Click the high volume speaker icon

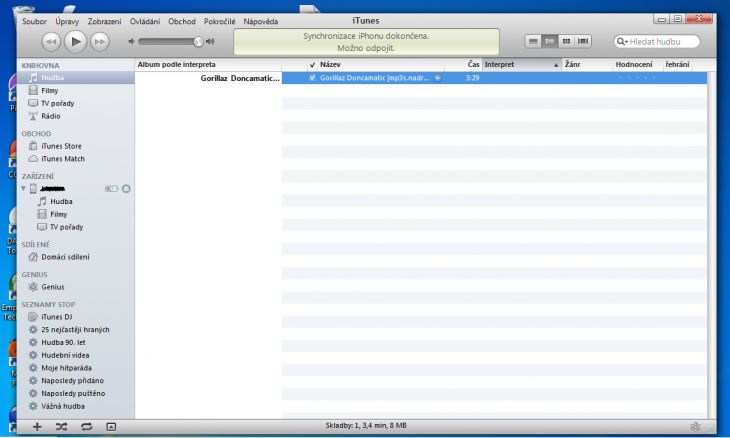[x=210, y=41]
